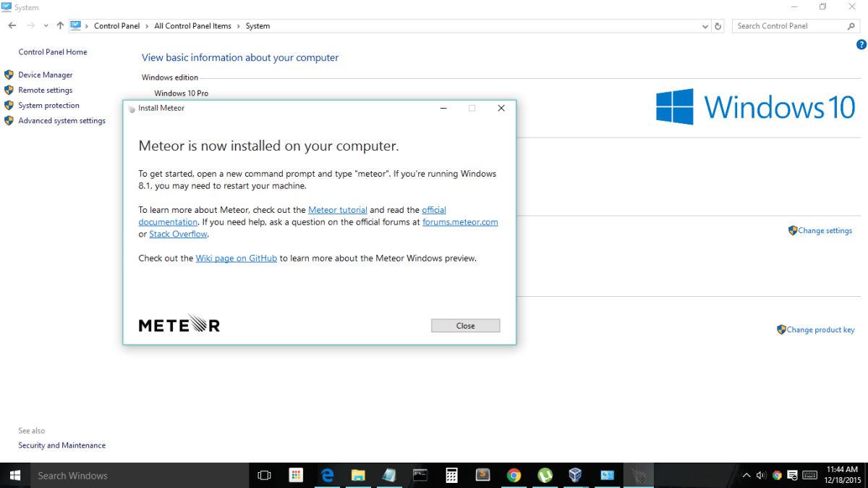
Task: Open the official documentation link
Action: tap(292, 216)
